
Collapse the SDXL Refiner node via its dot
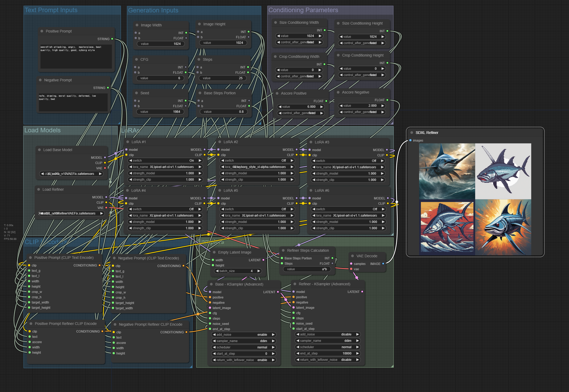point(412,133)
